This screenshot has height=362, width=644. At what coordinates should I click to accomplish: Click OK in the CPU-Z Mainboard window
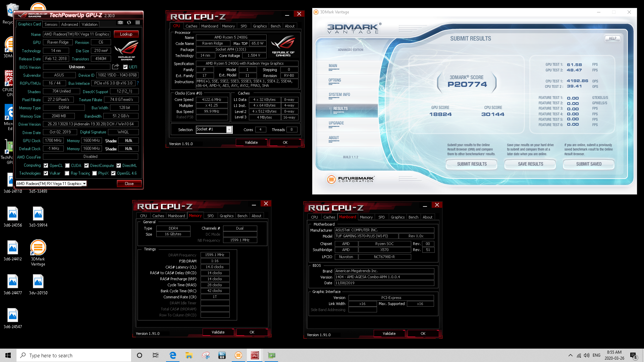click(423, 334)
